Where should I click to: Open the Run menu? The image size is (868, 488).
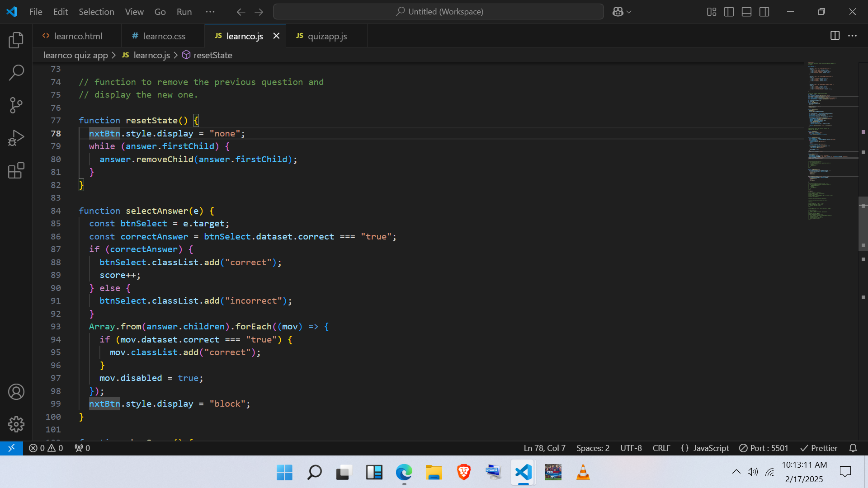tap(184, 12)
